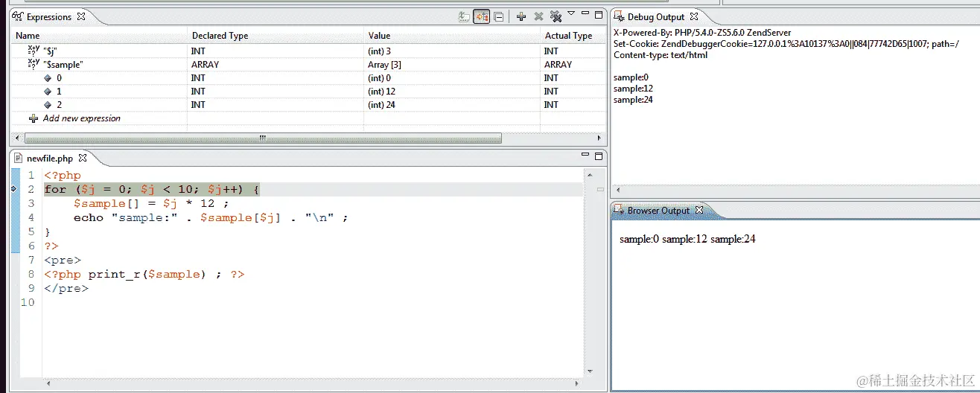The width and height of the screenshot is (980, 393).
Task: Close the Debug Output tab
Action: tap(693, 16)
